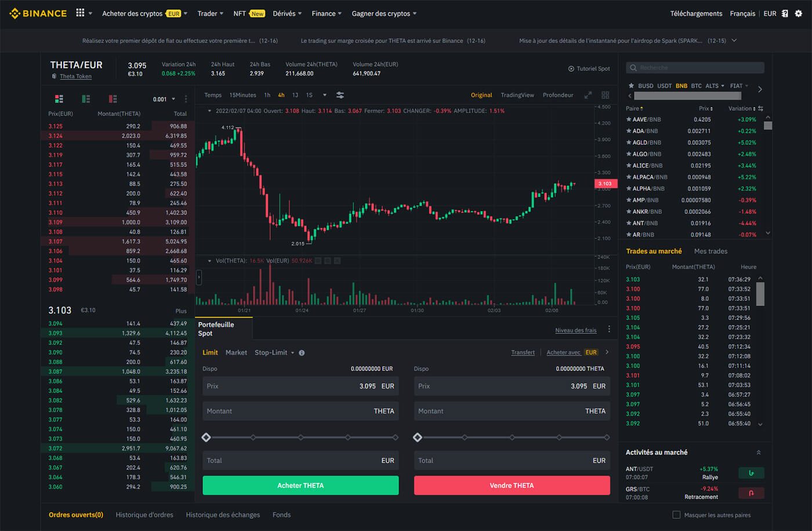This screenshot has height=531, width=812.
Task: Open the settings gear icon
Action: click(x=799, y=13)
